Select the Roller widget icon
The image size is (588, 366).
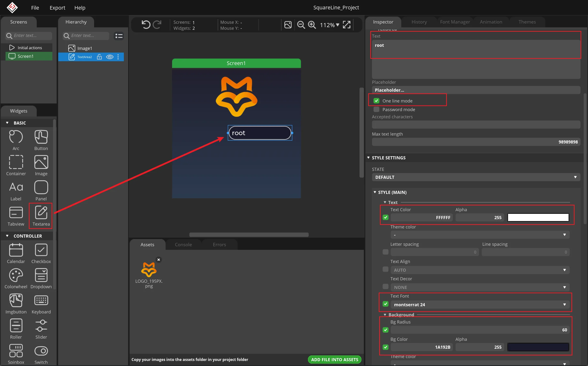point(16,326)
